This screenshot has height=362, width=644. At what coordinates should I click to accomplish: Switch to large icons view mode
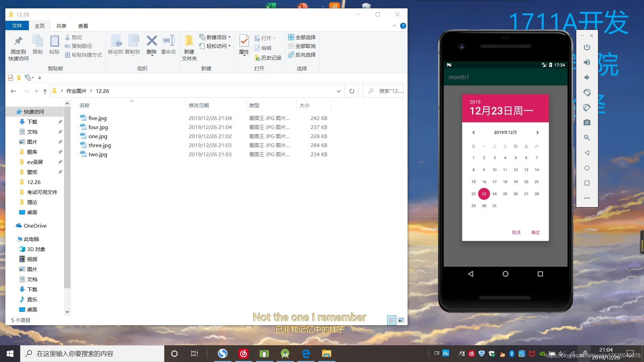[x=401, y=320]
